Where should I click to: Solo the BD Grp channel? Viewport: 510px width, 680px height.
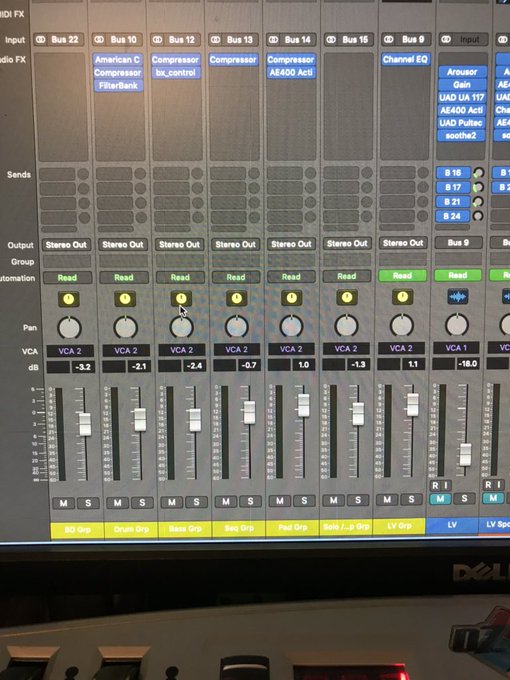click(88, 503)
